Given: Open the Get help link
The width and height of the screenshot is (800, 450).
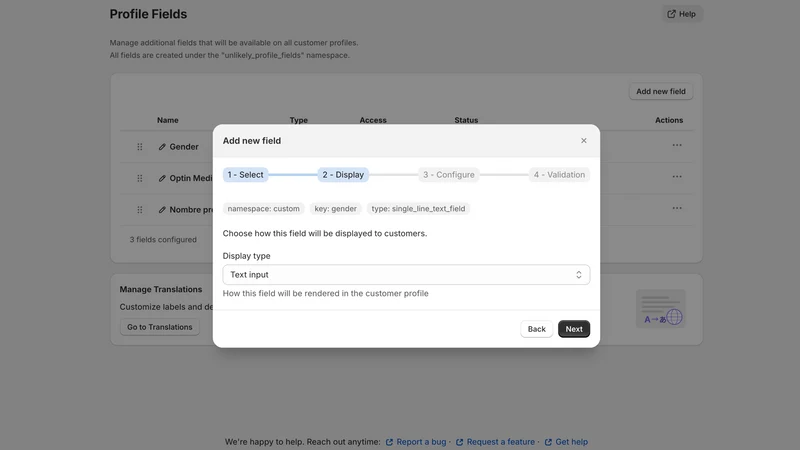Looking at the screenshot, I should [x=571, y=442].
